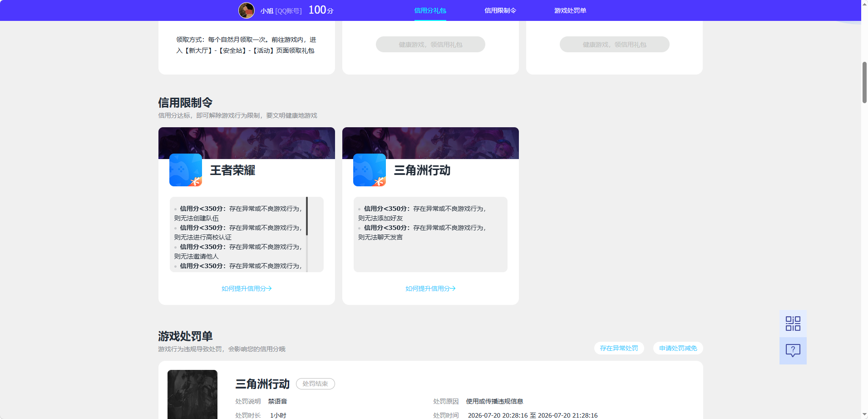Open the help question floating icon
868x419 pixels.
793,350
